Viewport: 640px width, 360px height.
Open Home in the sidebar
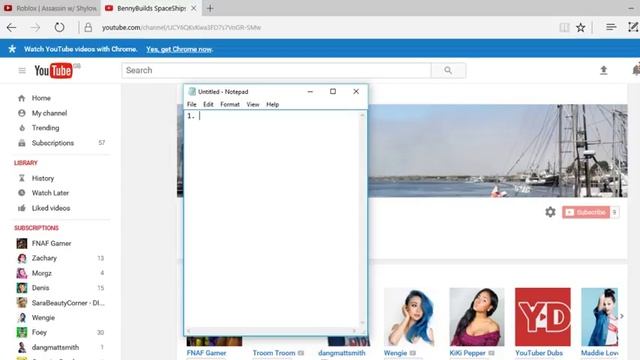(x=41, y=98)
